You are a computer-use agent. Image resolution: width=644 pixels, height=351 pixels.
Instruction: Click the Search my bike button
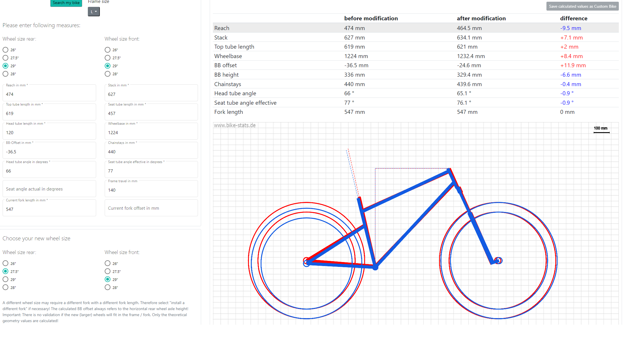[x=66, y=3]
